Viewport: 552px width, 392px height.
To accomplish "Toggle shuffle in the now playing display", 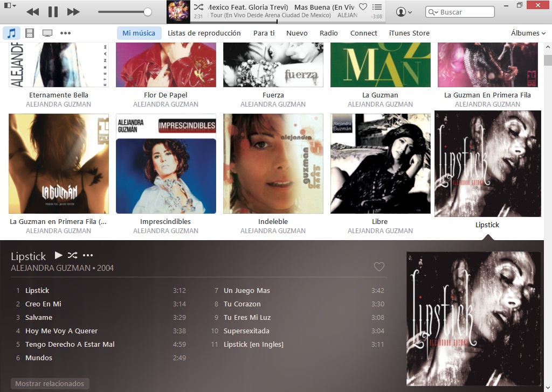I will pos(198,6).
